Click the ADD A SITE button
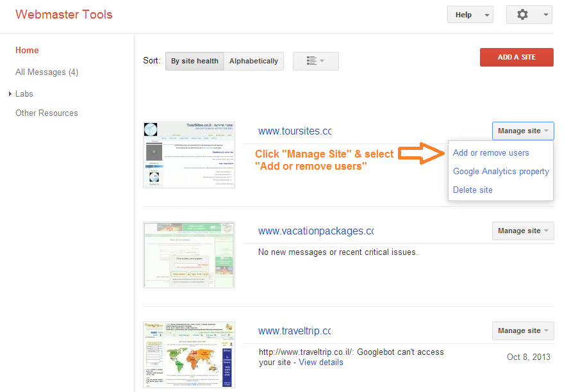Viewport: 578px width, 392px height. [516, 57]
